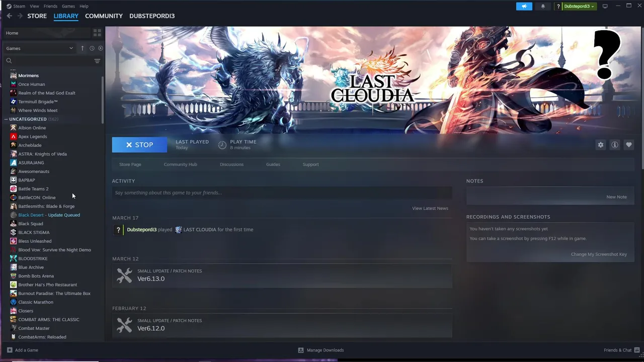644x362 pixels.
Task: Switch to the STORE tab
Action: [x=37, y=16]
